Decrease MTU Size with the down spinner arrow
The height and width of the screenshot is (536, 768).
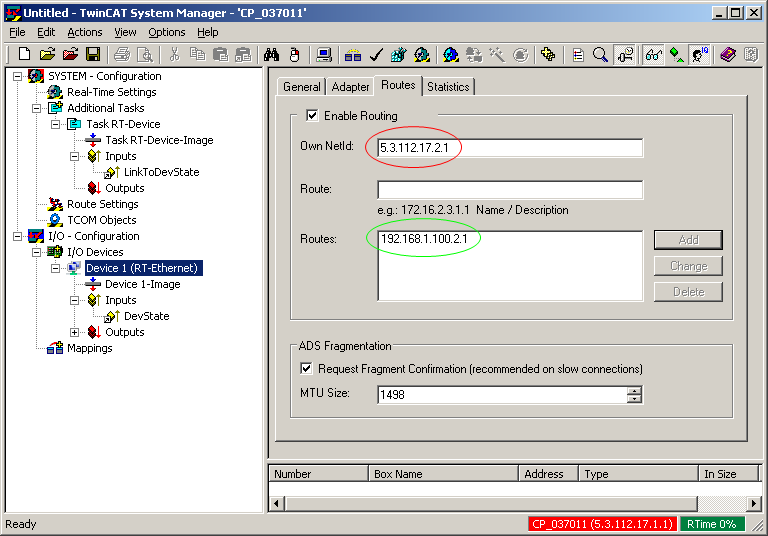coord(634,398)
